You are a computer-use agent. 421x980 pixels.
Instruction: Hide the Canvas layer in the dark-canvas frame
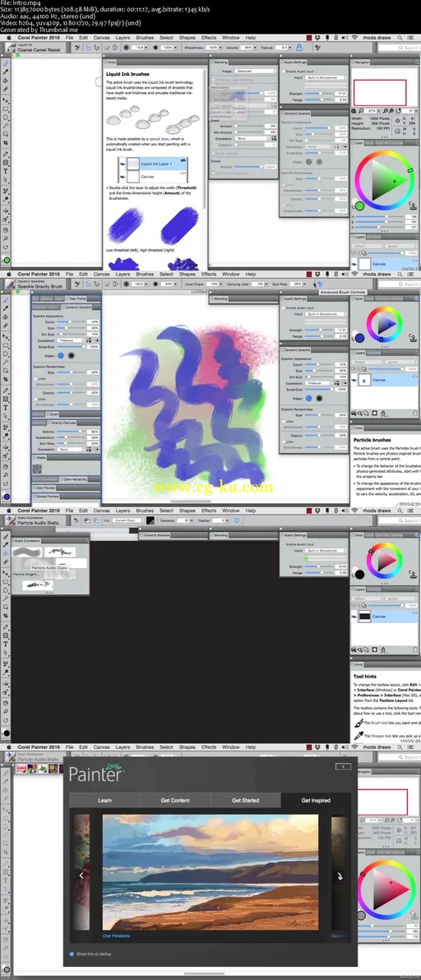[x=354, y=616]
